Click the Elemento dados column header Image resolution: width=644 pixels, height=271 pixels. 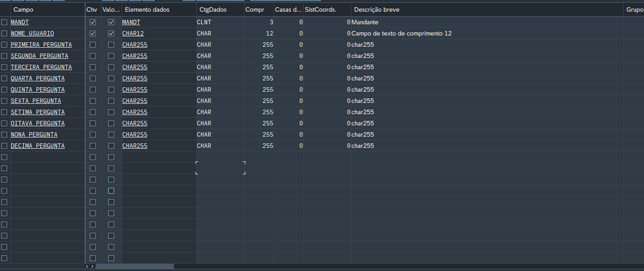pyautogui.click(x=147, y=9)
